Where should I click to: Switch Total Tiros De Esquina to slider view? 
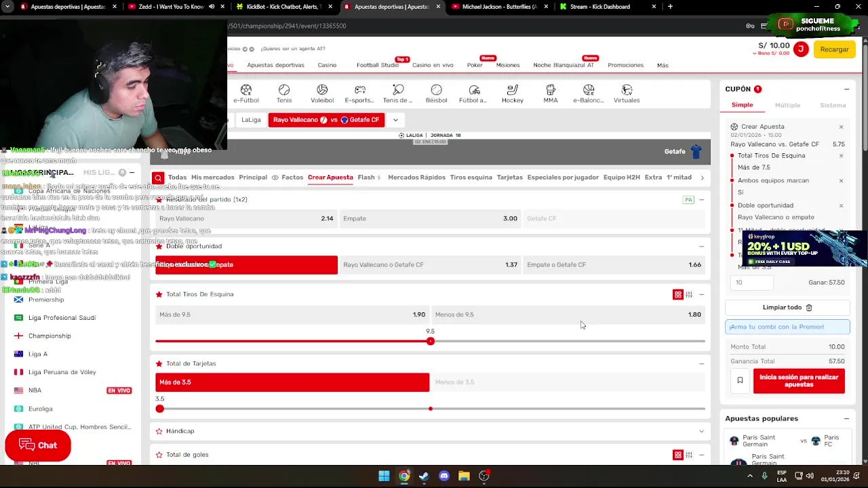click(x=689, y=294)
